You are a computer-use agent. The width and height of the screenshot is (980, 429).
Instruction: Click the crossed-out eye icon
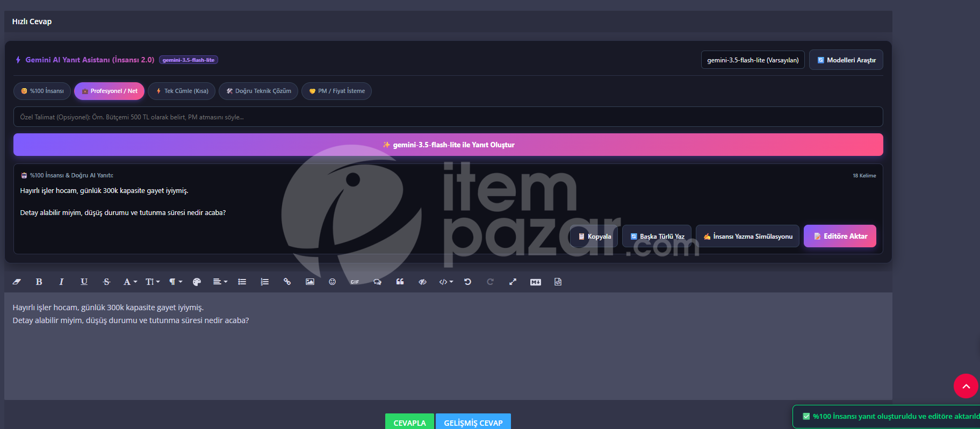coord(422,282)
